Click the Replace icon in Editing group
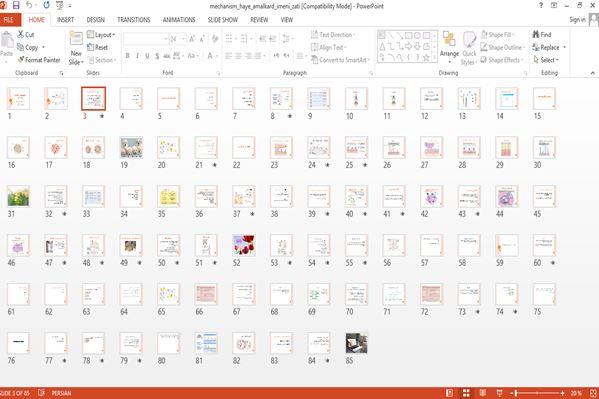This screenshot has width=599, height=399. click(x=536, y=47)
